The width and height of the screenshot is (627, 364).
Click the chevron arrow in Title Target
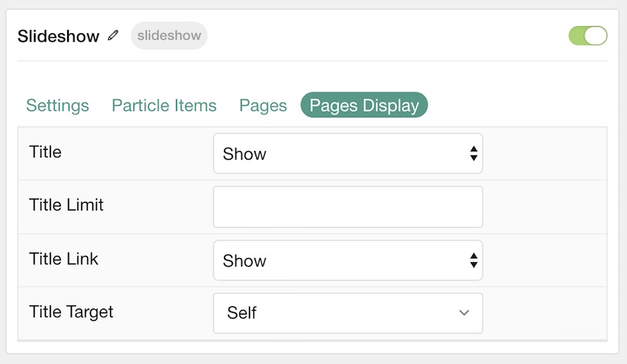click(x=464, y=313)
